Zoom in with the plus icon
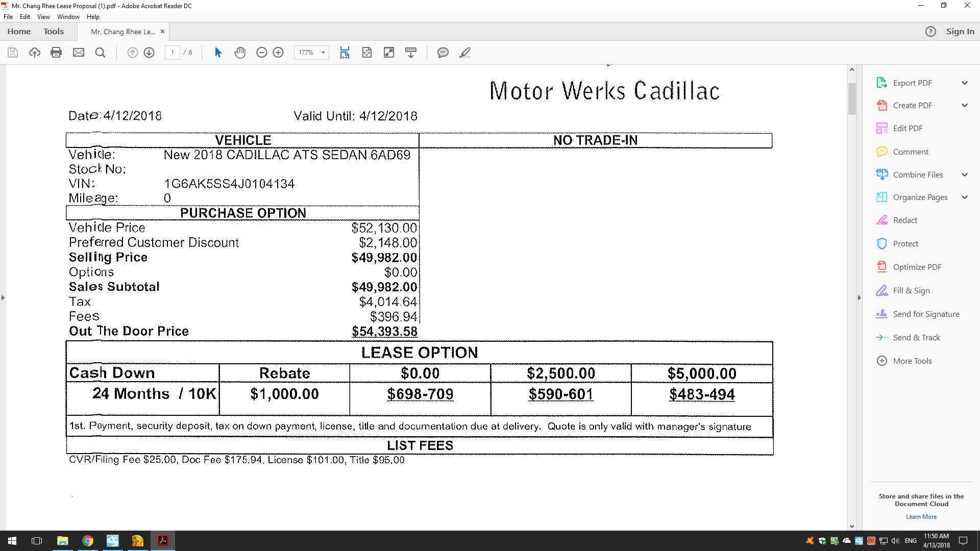Viewport: 980px width, 551px height. tap(278, 53)
